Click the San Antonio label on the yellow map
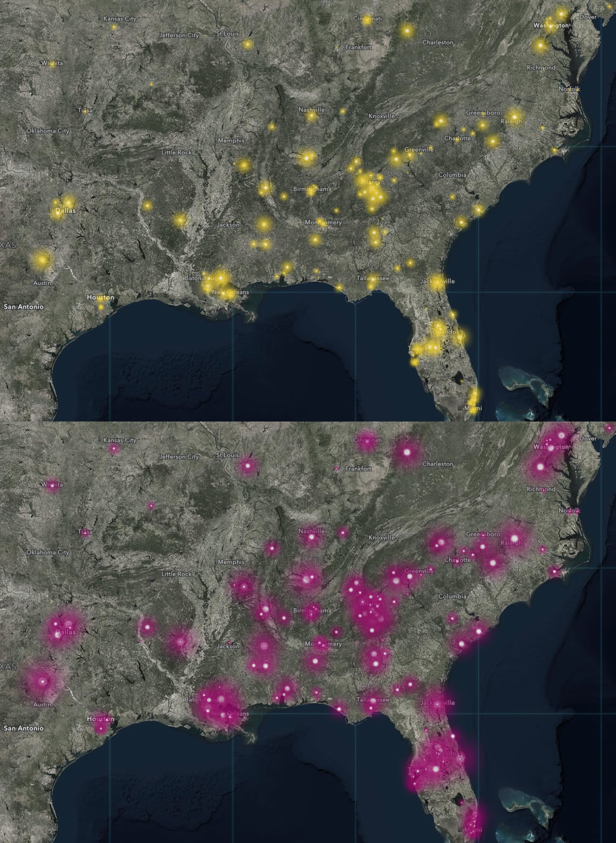 tap(23, 307)
